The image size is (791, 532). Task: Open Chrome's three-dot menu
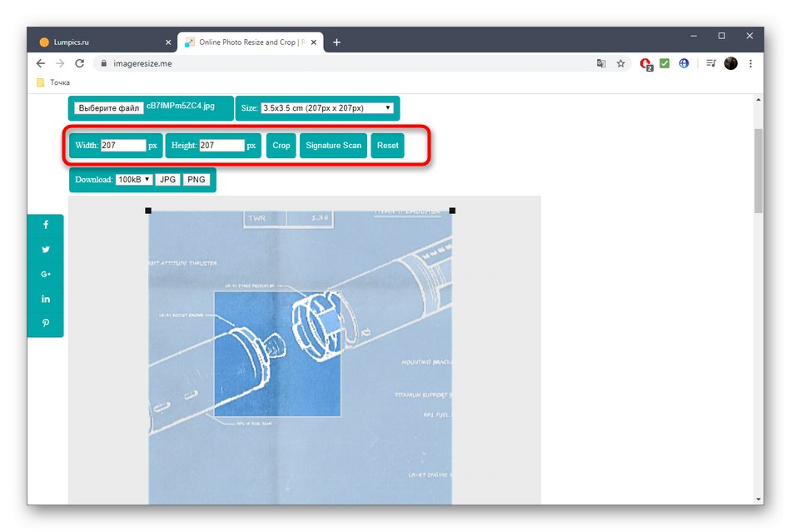(x=751, y=62)
